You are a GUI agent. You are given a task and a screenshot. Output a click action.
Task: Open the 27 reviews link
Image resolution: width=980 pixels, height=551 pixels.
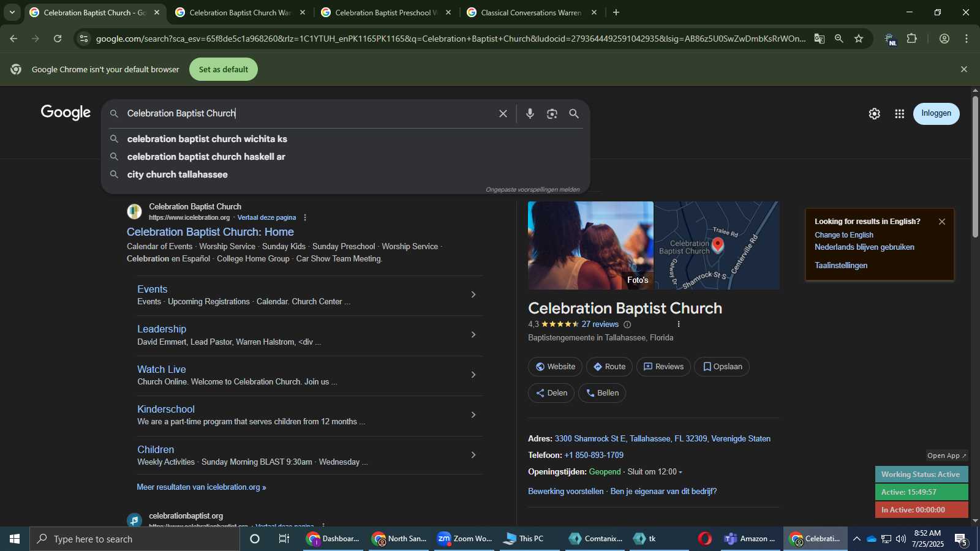tap(600, 324)
